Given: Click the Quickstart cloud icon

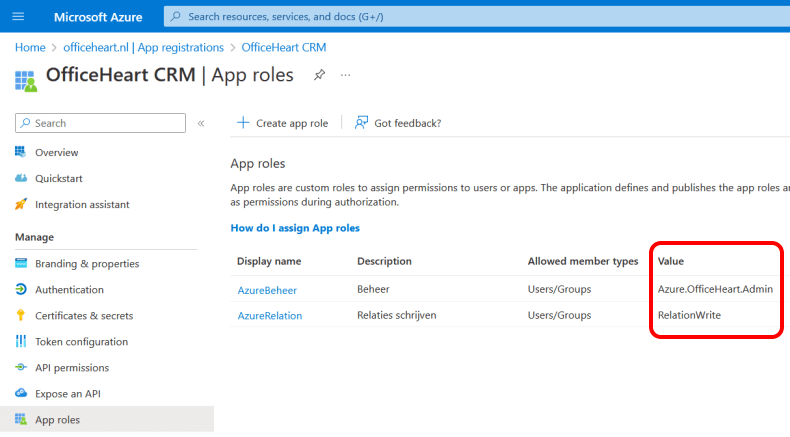Looking at the screenshot, I should (x=21, y=178).
